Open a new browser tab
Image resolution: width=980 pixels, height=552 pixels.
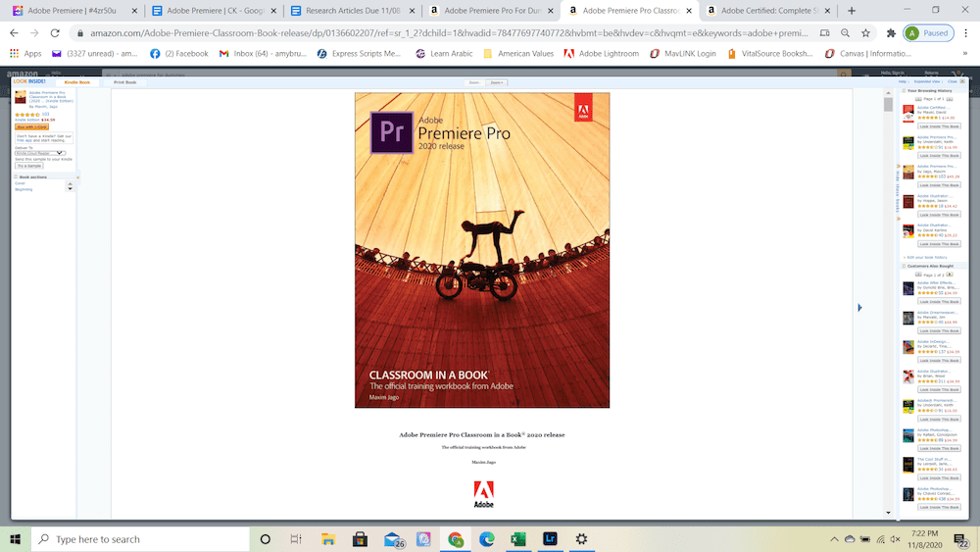852,11
